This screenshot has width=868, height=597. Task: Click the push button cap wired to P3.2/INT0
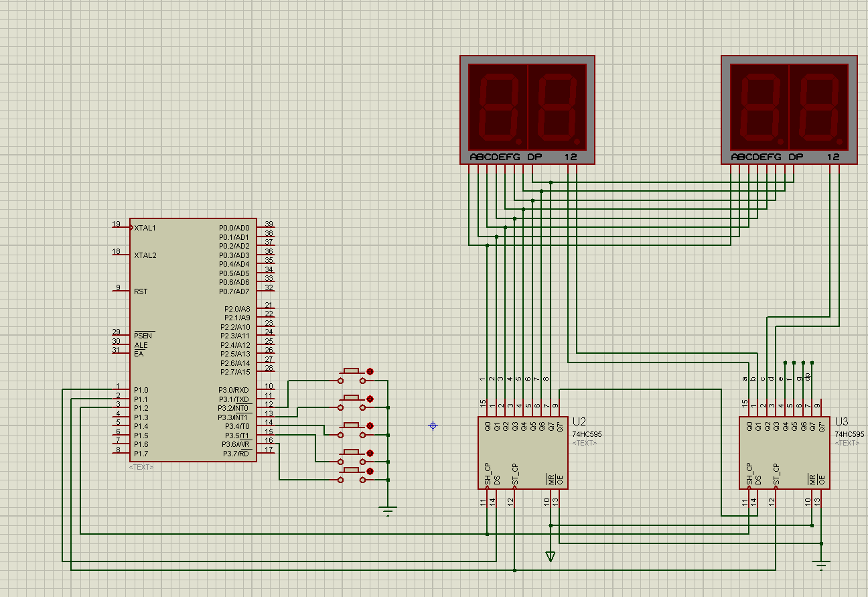(352, 370)
